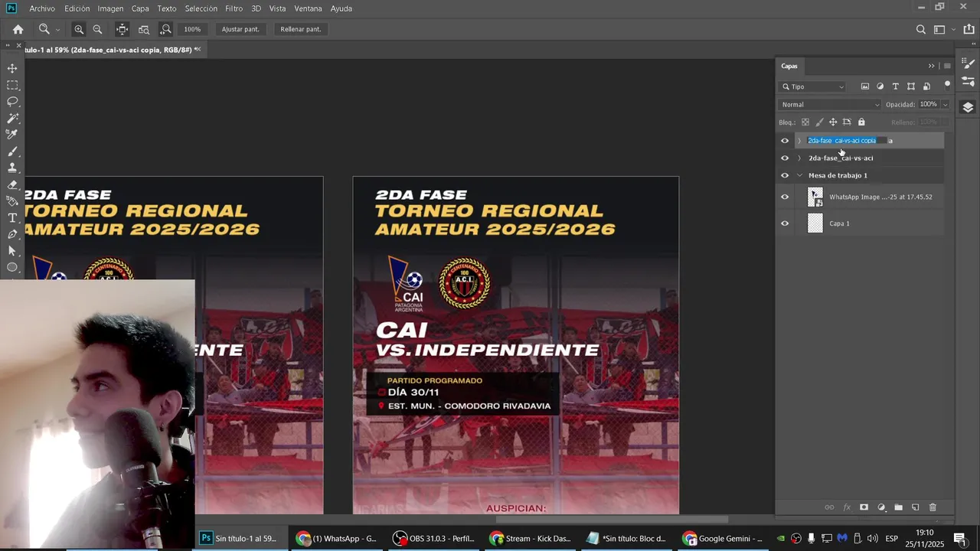
Task: Hide the WhatsApp Image layer
Action: point(785,197)
